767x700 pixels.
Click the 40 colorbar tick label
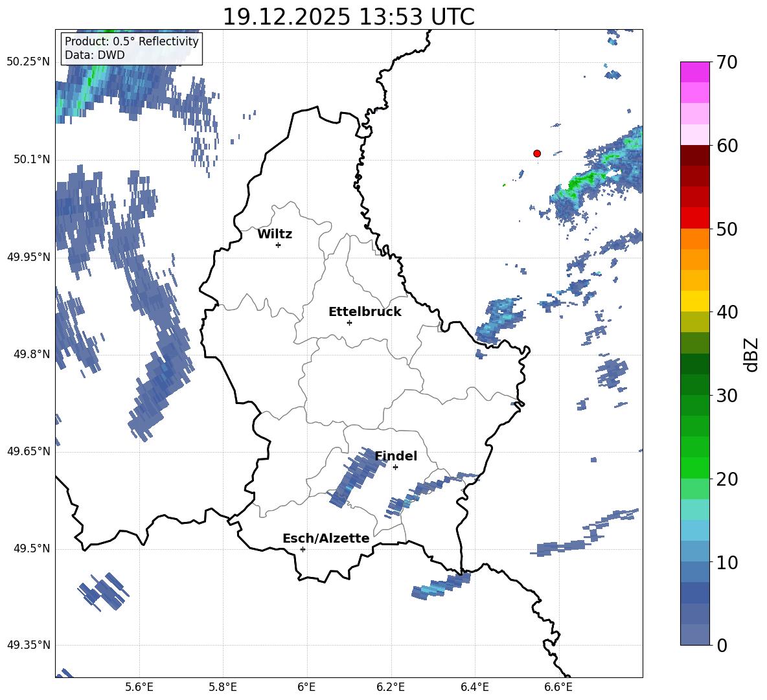[x=727, y=312]
